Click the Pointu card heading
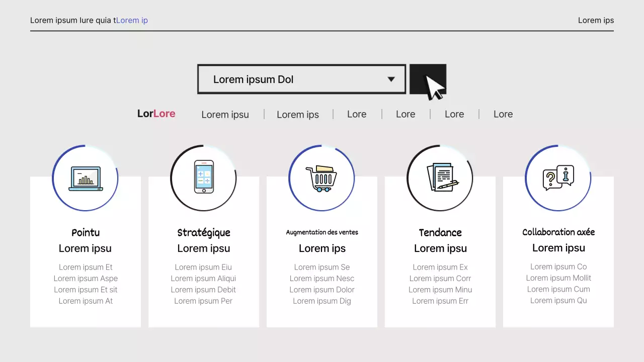The height and width of the screenshot is (362, 644). 86,233
